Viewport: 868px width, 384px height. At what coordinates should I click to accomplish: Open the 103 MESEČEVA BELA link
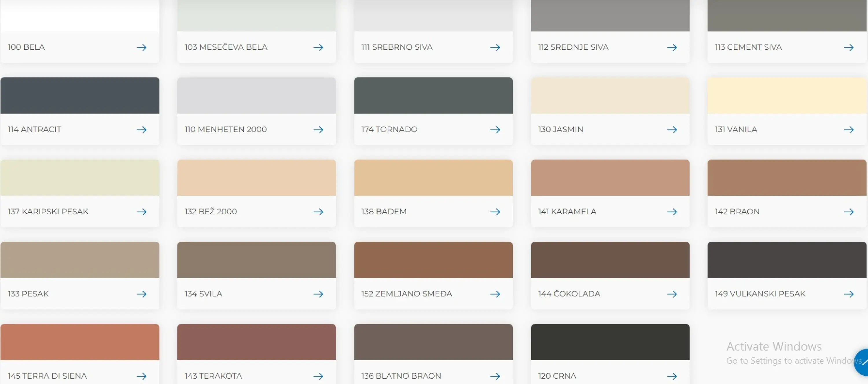point(226,47)
